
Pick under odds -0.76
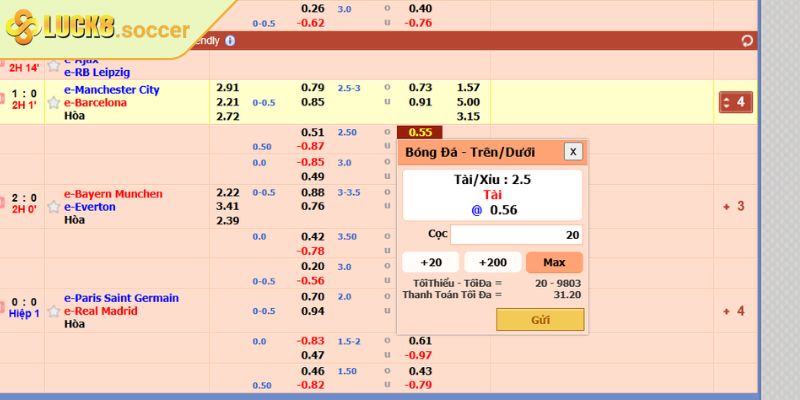(418, 23)
